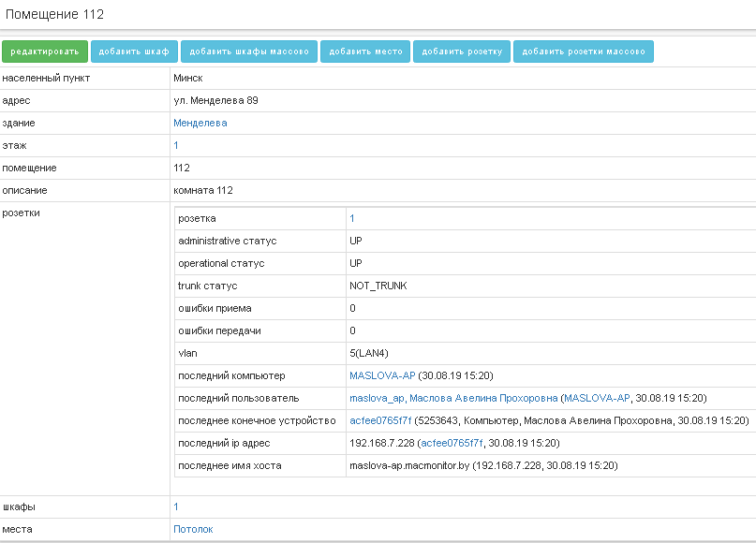The width and height of the screenshot is (756, 543).
Task: Click the Помещение 112 page heading
Action: [x=55, y=15]
